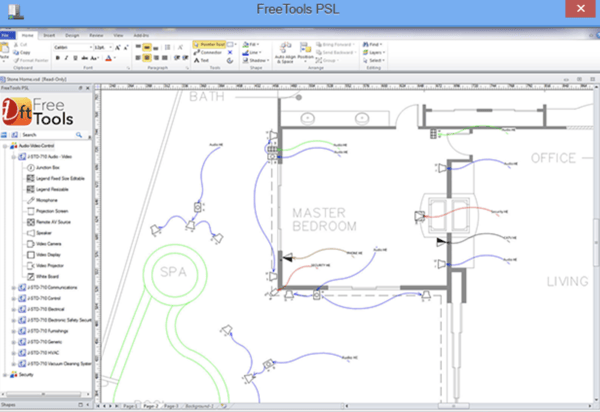
Task: Open the Design ribbon tab
Action: coord(72,35)
